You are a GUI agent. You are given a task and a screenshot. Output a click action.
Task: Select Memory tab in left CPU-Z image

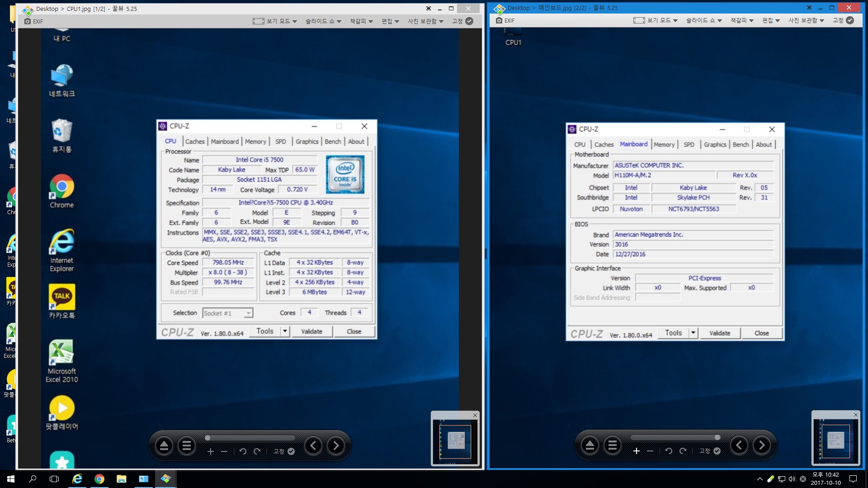pos(255,141)
